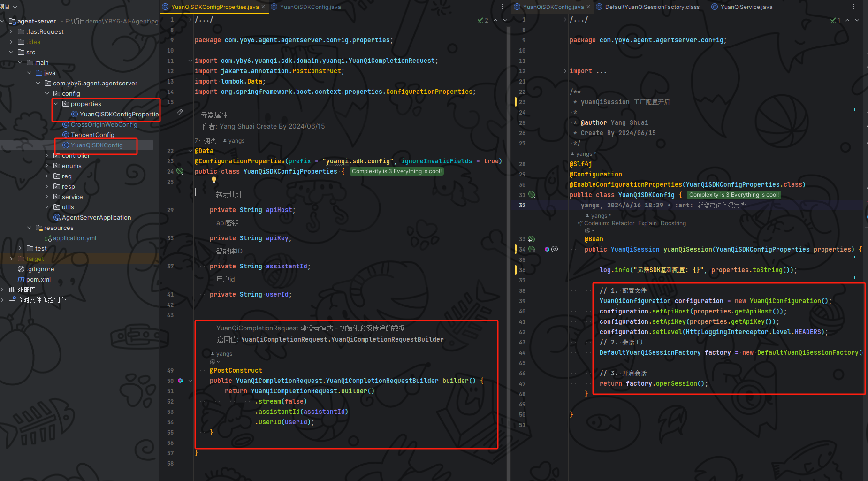
Task: Expand the service package
Action: [47, 197]
